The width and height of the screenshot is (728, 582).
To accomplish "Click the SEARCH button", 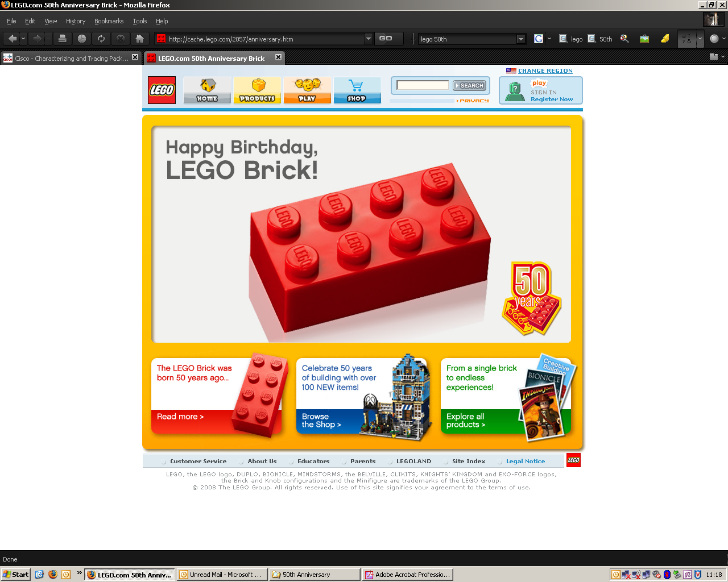I will (470, 85).
